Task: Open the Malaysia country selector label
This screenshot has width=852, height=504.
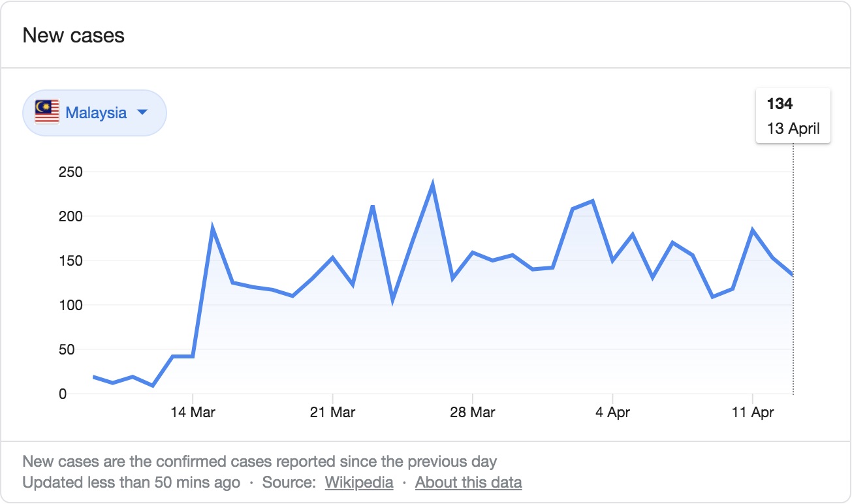Action: [x=96, y=113]
